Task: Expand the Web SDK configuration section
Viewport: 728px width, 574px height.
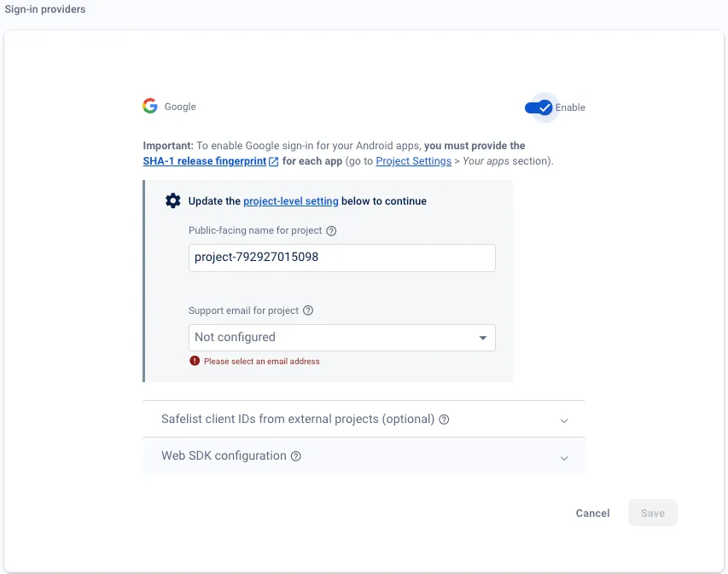Action: (x=364, y=455)
